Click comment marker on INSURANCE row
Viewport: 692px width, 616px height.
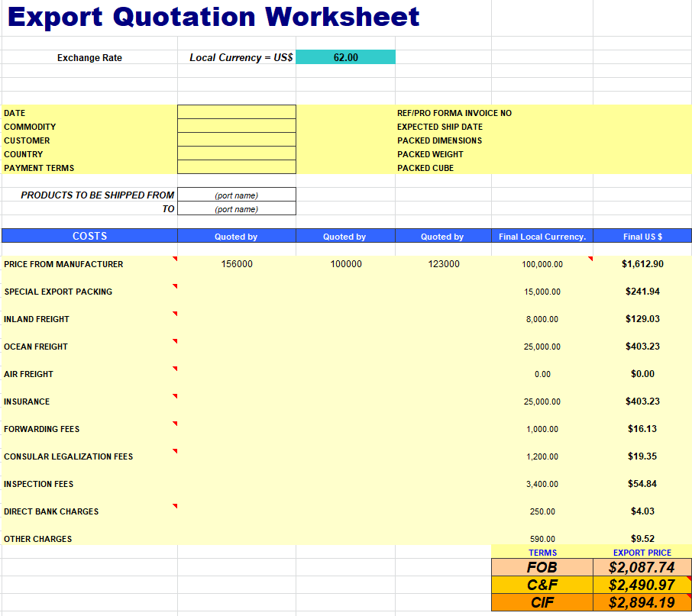[x=175, y=396]
